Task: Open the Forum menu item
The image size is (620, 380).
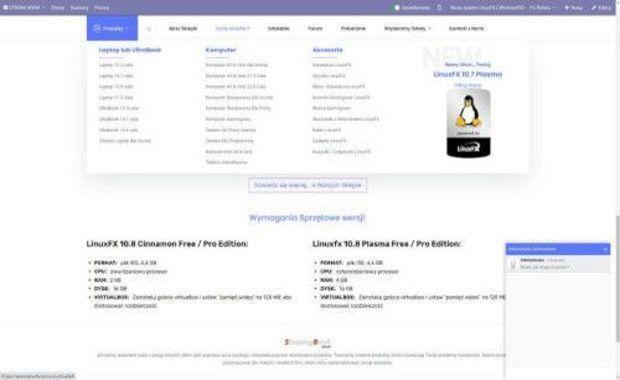Action: pyautogui.click(x=315, y=28)
